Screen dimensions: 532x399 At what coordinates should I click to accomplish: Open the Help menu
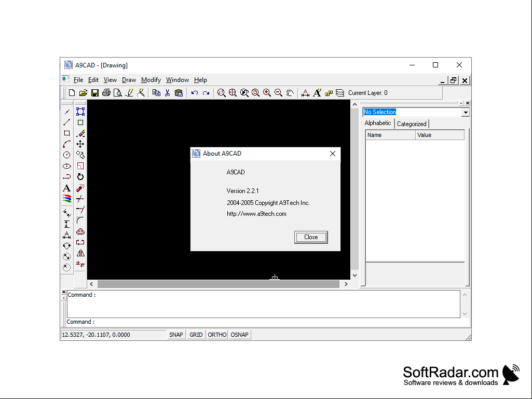tap(200, 80)
